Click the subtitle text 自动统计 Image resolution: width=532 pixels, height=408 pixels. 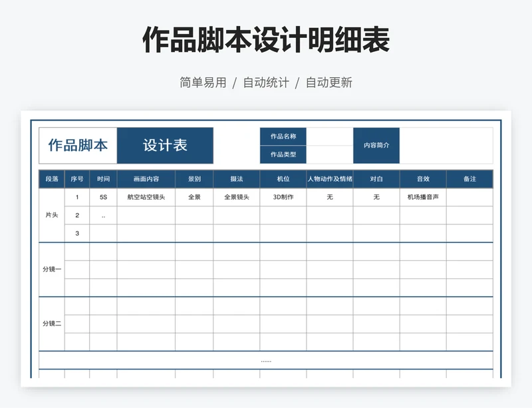click(266, 83)
